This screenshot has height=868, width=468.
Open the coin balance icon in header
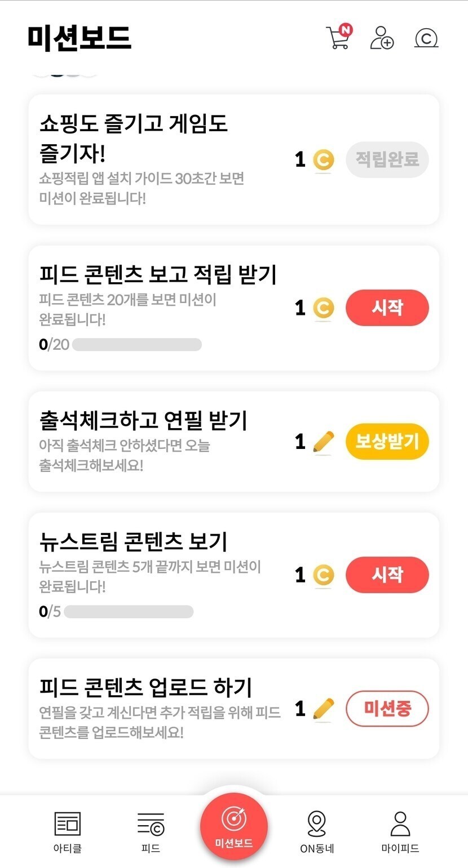pyautogui.click(x=426, y=38)
